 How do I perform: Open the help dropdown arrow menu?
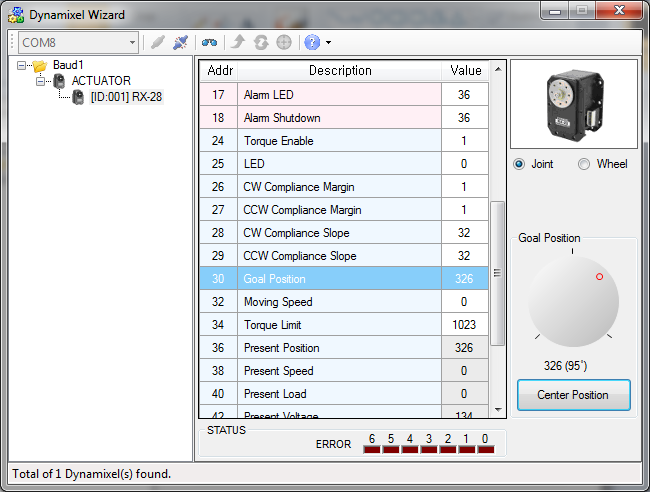[x=328, y=43]
